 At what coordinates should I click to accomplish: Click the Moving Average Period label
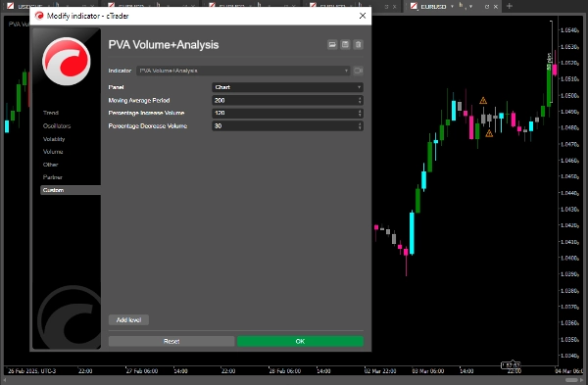139,101
